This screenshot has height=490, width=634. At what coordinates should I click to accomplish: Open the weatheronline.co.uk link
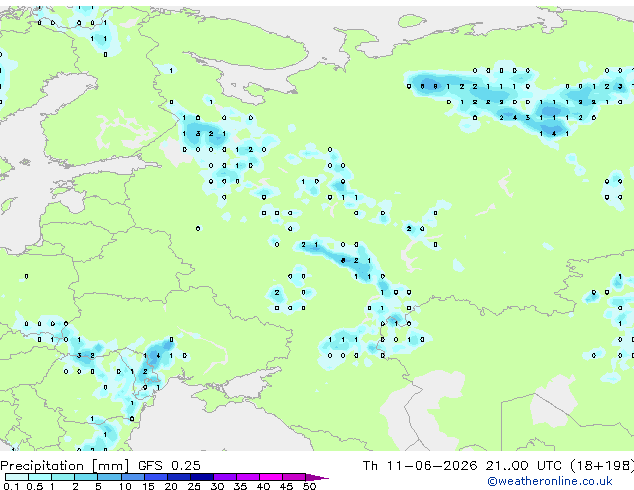click(550, 481)
